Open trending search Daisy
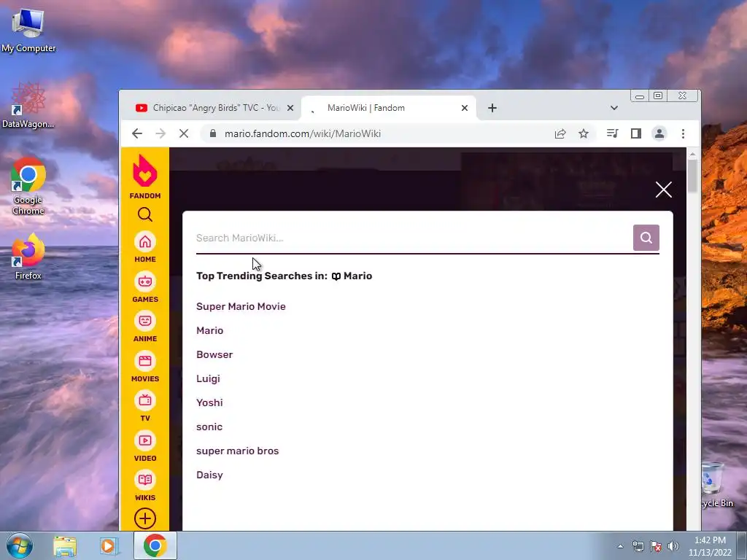 click(x=209, y=475)
